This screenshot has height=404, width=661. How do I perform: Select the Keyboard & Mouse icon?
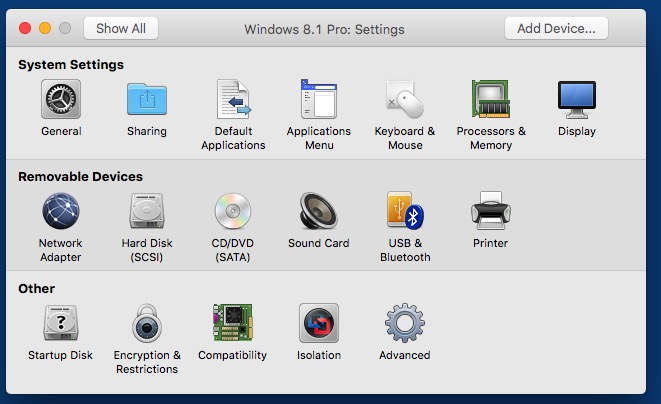point(405,99)
